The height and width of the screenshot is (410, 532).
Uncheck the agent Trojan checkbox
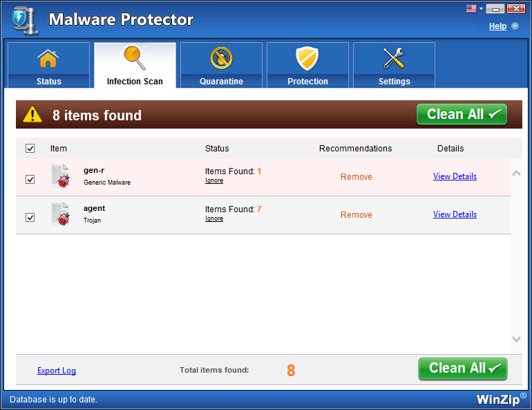[30, 217]
